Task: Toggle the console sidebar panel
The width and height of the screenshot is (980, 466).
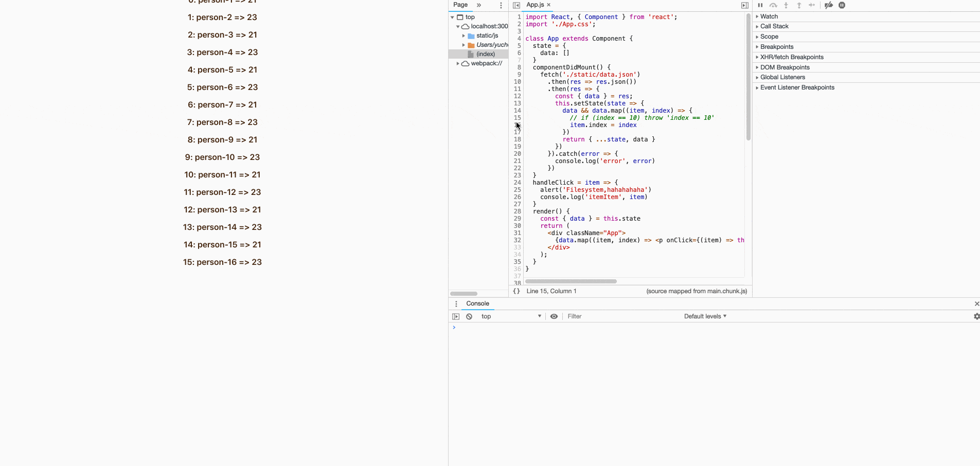Action: (x=456, y=316)
